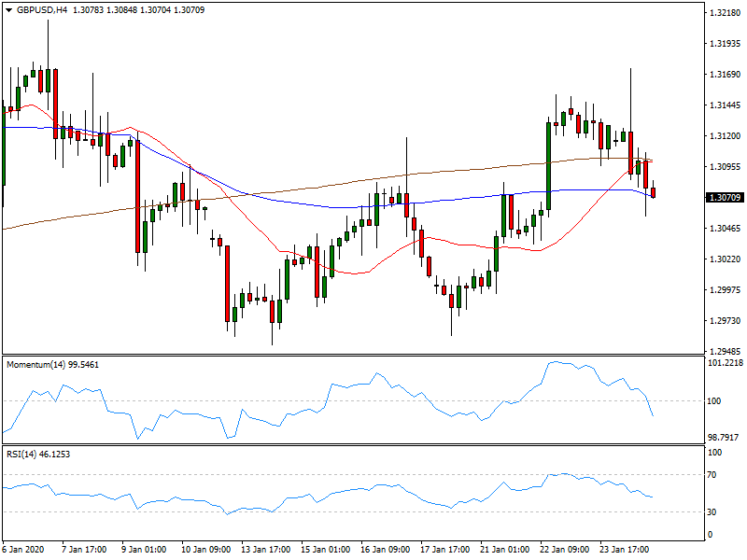Image resolution: width=747 pixels, height=560 pixels.
Task: Click the 13 Jan 17:00 time label
Action: (x=266, y=550)
